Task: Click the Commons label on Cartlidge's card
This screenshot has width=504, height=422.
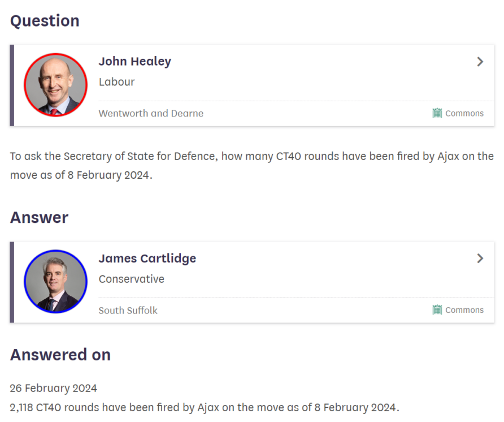Action: tap(464, 310)
